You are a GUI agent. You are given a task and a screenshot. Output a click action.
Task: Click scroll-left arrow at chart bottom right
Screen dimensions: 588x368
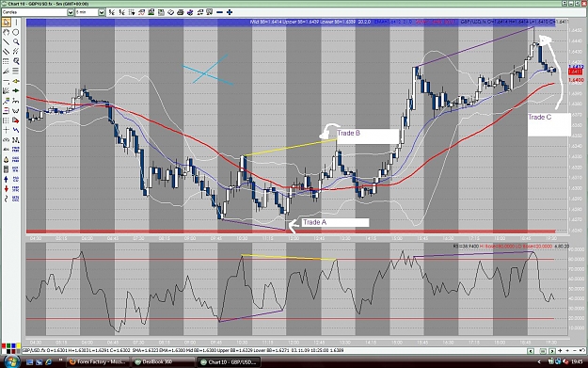(531, 351)
